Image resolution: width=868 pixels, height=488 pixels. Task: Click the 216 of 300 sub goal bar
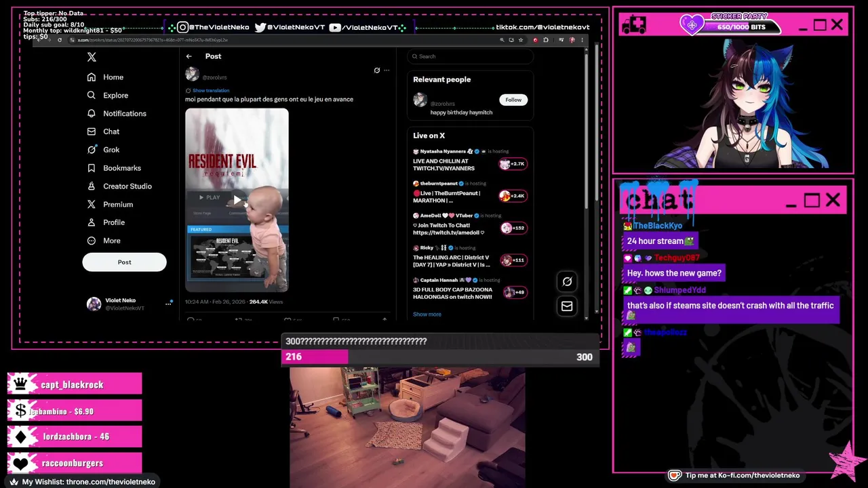point(441,357)
